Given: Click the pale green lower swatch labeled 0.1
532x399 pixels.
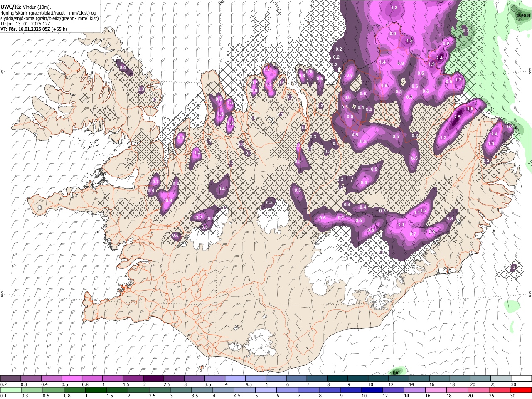Looking at the screenshot, I should (10, 390).
